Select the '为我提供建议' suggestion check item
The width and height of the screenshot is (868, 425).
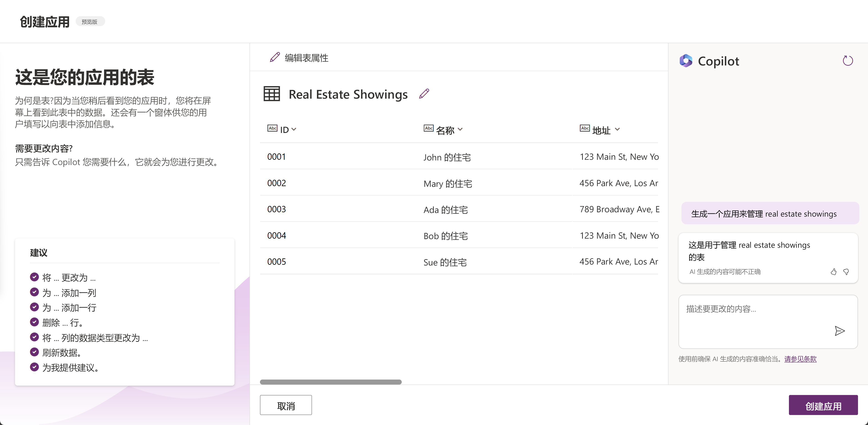click(x=34, y=367)
